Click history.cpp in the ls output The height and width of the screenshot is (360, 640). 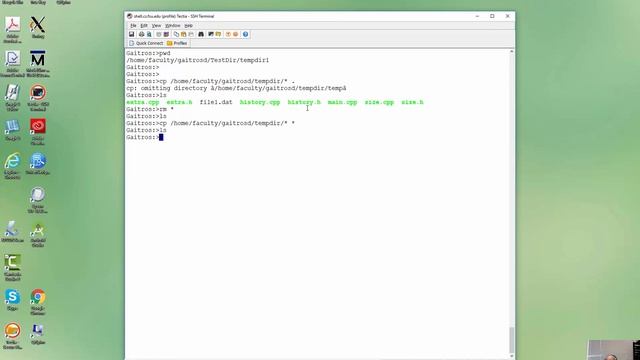coord(260,102)
